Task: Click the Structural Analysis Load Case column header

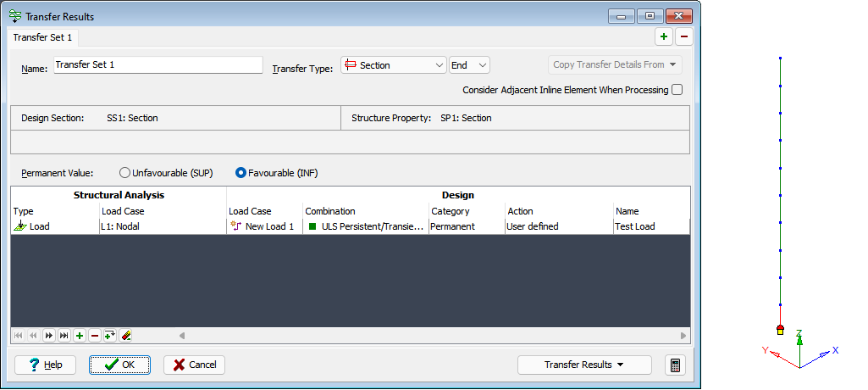Action: (163, 211)
